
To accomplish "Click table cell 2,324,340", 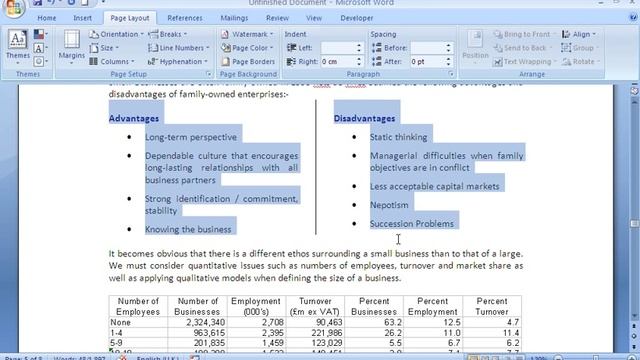I will click(205, 322).
